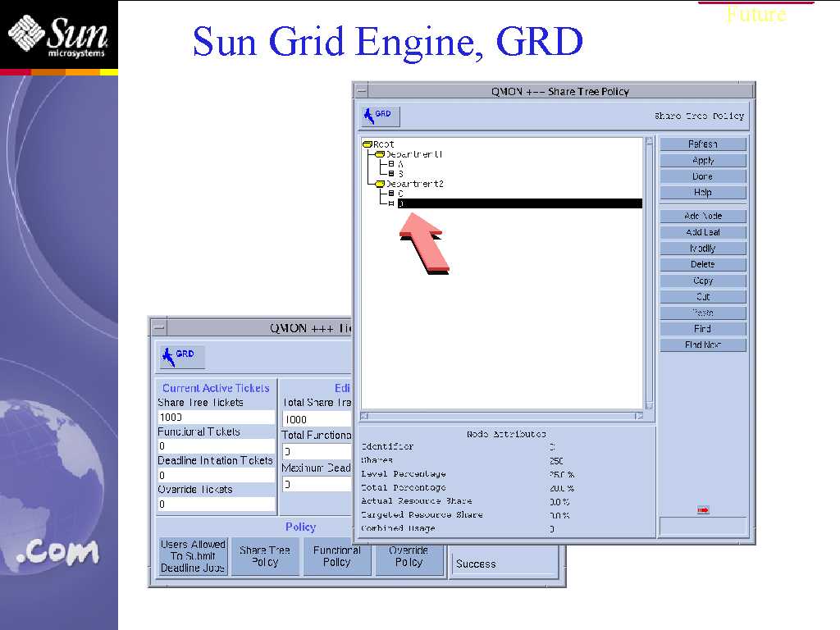Click the red arrow icon below Find Next
Image resolution: width=840 pixels, height=630 pixels.
[703, 510]
